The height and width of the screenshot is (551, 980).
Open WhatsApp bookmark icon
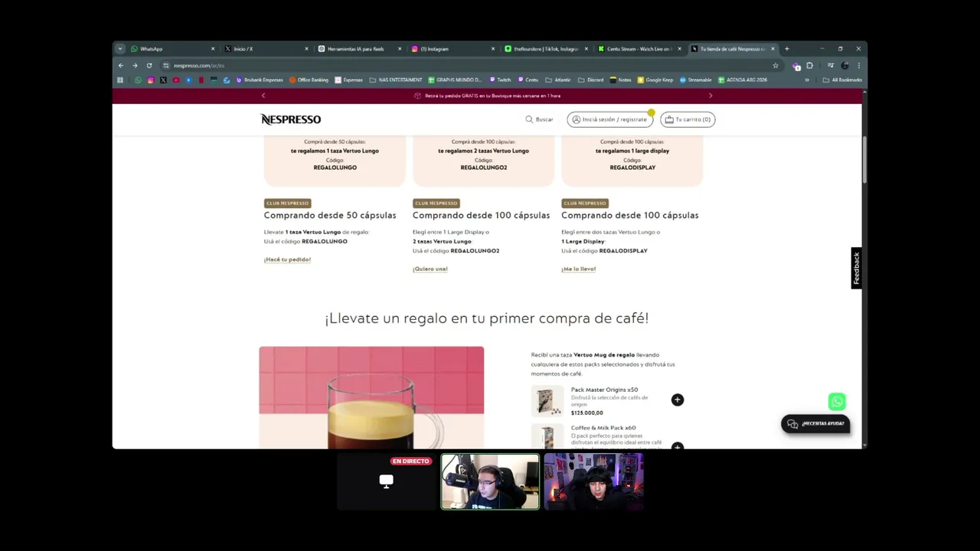click(x=138, y=80)
